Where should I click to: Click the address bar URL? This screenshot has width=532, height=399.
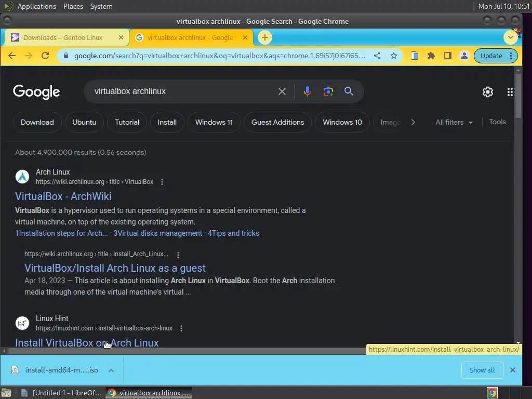(x=220, y=56)
